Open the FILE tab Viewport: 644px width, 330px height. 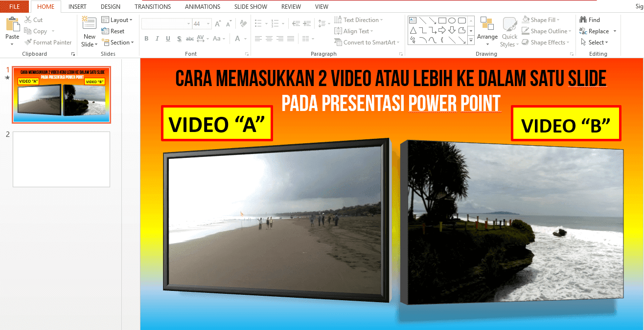point(15,7)
